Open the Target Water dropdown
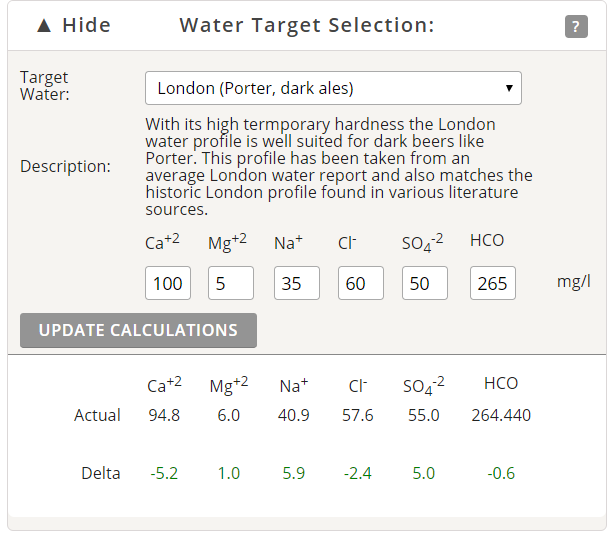Screen dimensions: 613x535 pyautogui.click(x=333, y=88)
